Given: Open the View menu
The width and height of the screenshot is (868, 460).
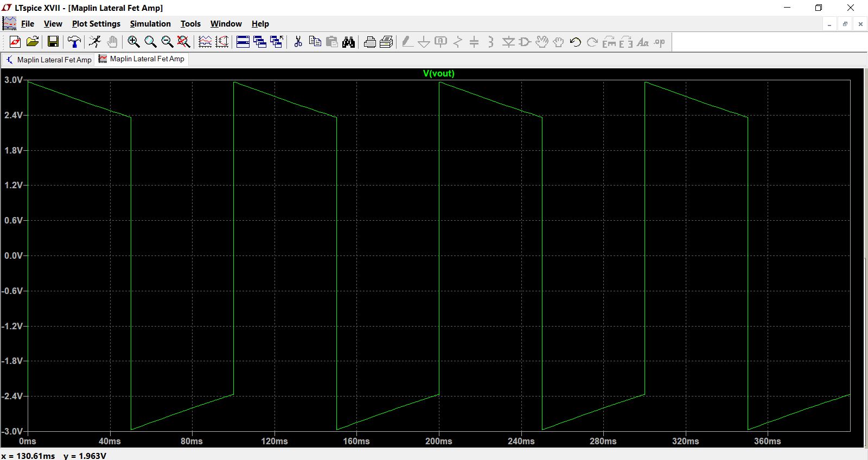Looking at the screenshot, I should pyautogui.click(x=53, y=24).
